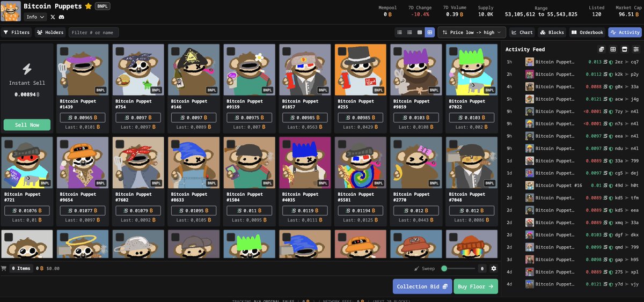Click the shield icon in the 5h 0.0121 row

coord(612,99)
